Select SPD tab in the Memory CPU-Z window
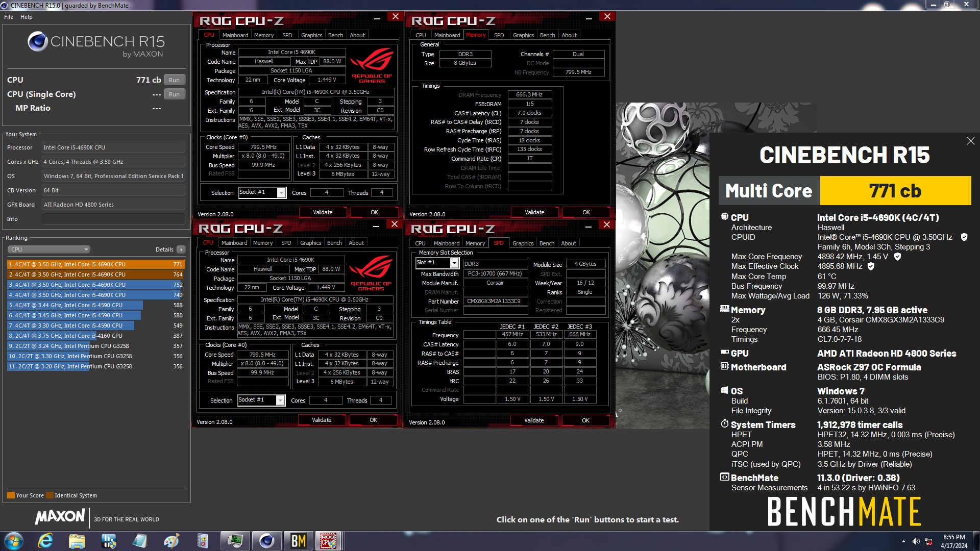980x551 pixels. point(499,35)
